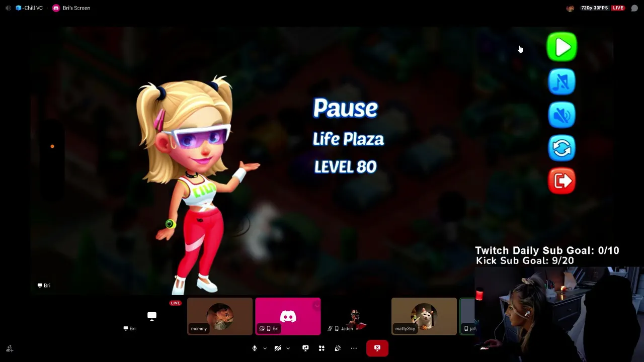Toggle the Discord microphone mute
Screen dimensions: 644x362
[255, 348]
